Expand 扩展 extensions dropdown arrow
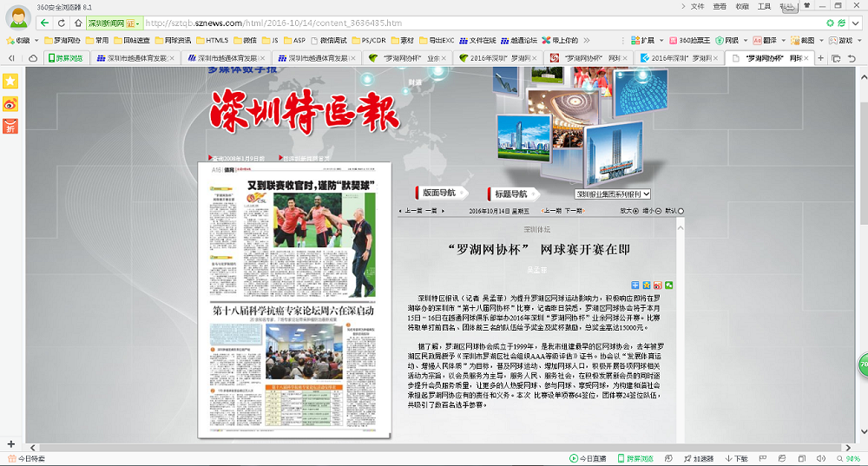 click(661, 41)
